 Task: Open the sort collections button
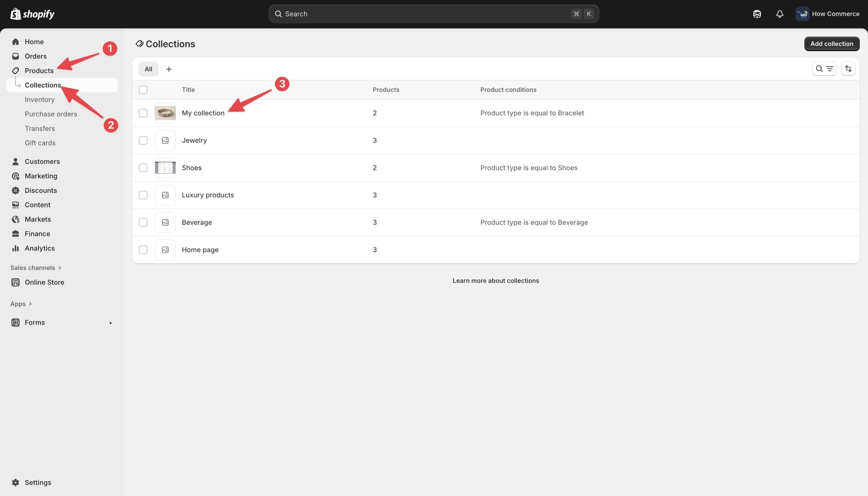pyautogui.click(x=848, y=69)
